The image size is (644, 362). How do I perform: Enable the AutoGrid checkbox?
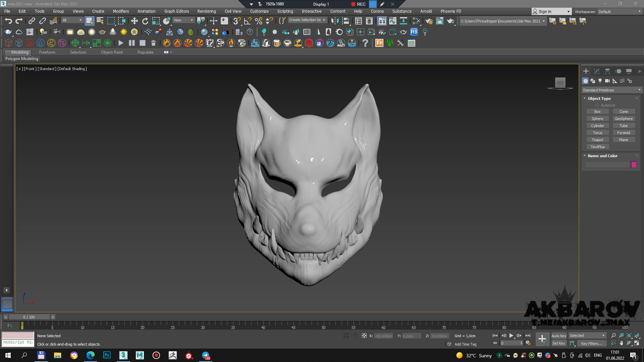pos(597,105)
